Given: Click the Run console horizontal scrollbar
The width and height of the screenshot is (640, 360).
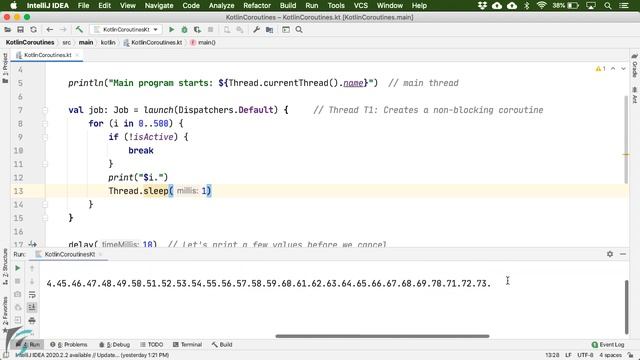Looking at the screenshot, I should tap(382, 336).
